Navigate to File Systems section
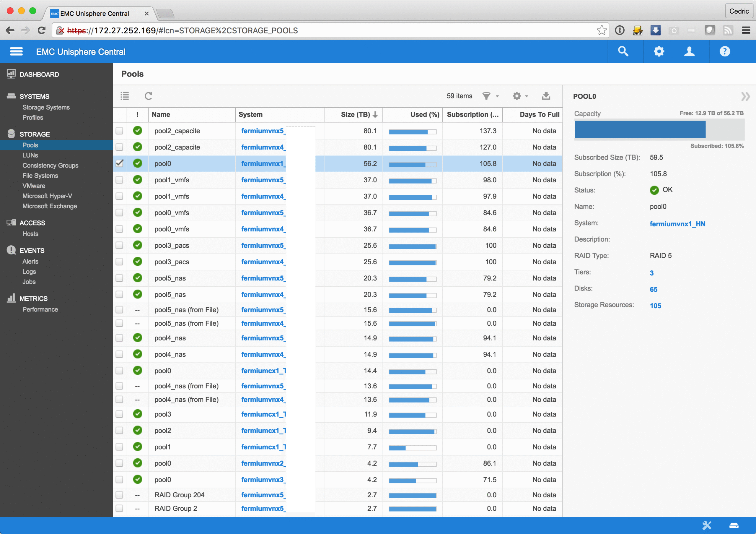Image resolution: width=756 pixels, height=534 pixels. [40, 176]
